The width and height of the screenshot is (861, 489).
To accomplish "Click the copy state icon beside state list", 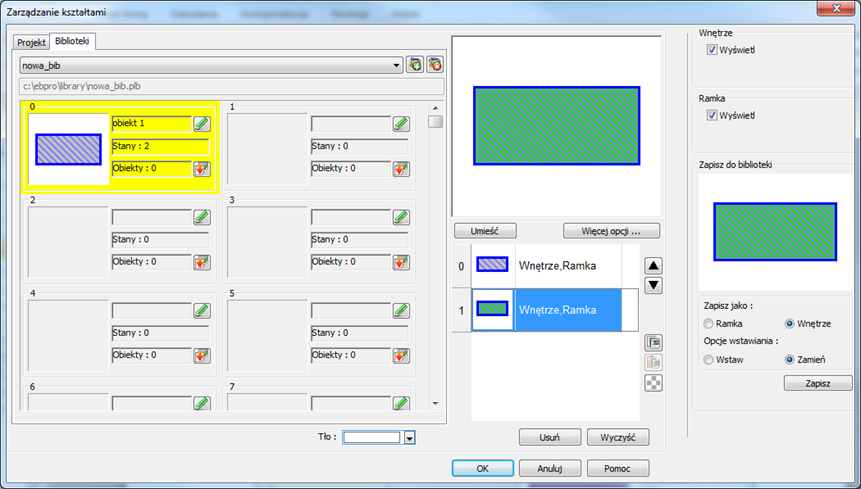I will point(653,343).
